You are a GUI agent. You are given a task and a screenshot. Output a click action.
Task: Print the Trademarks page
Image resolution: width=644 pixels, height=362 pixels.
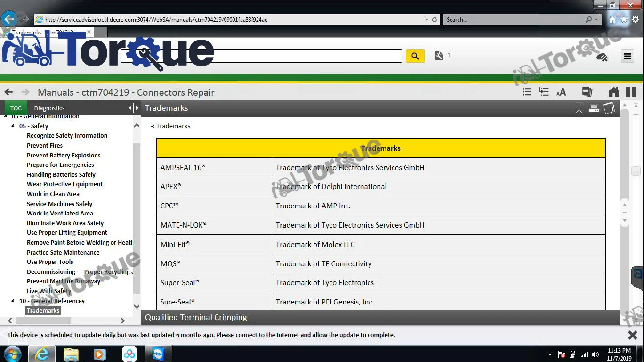tap(594, 108)
